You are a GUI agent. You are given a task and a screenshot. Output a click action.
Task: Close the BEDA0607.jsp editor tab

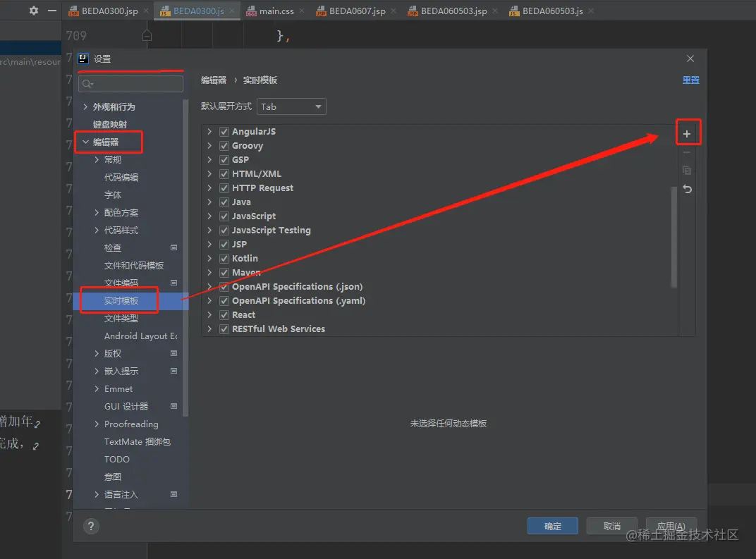(x=394, y=11)
